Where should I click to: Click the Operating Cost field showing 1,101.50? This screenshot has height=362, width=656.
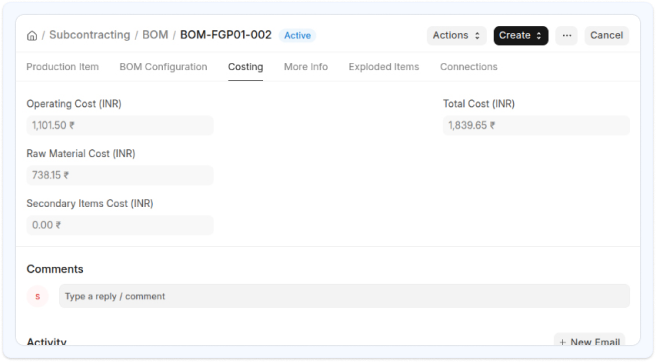(x=120, y=126)
